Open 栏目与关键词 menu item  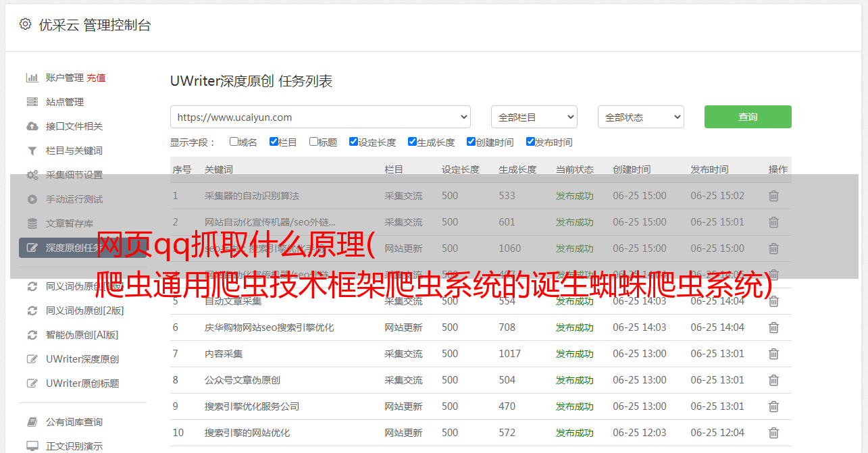(74, 151)
